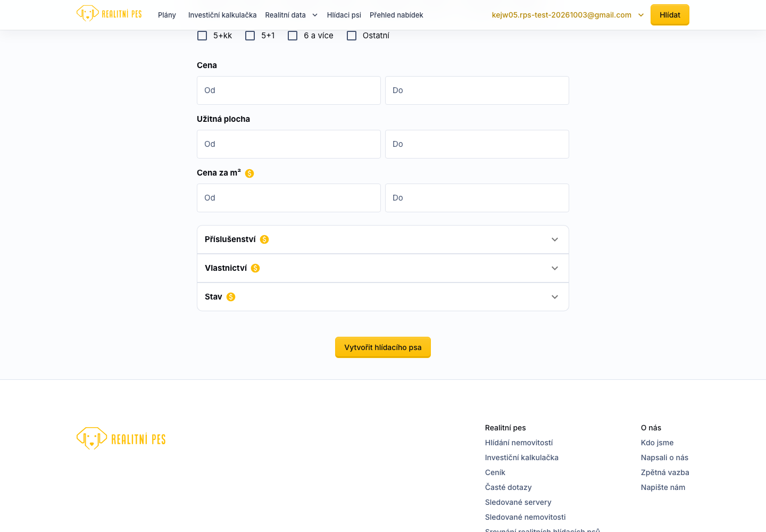Click the coin icon beside Vlastnictví

pos(255,268)
